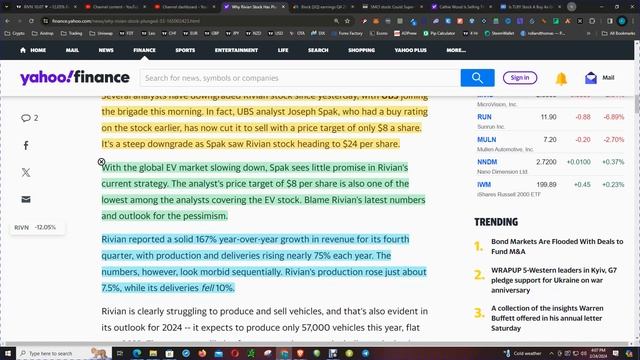Open the Windows Start menu
The width and height of the screenshot is (640, 360).
pyautogui.click(x=8, y=353)
